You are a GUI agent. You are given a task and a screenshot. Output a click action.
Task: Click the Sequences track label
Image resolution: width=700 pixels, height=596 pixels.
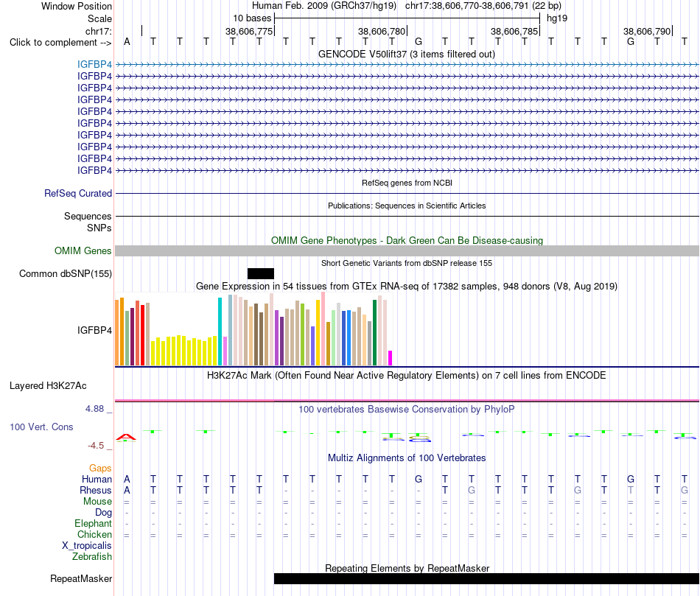tap(88, 216)
